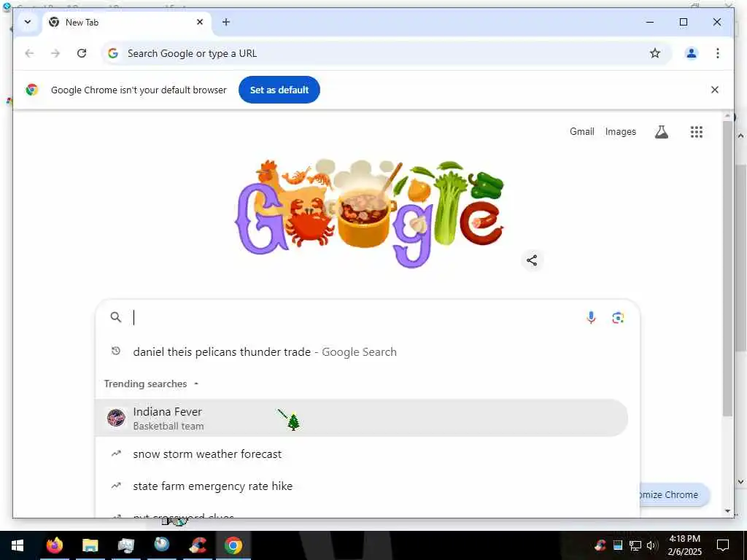Image resolution: width=747 pixels, height=560 pixels.
Task: Dismiss the default browser infobar
Action: pyautogui.click(x=715, y=90)
